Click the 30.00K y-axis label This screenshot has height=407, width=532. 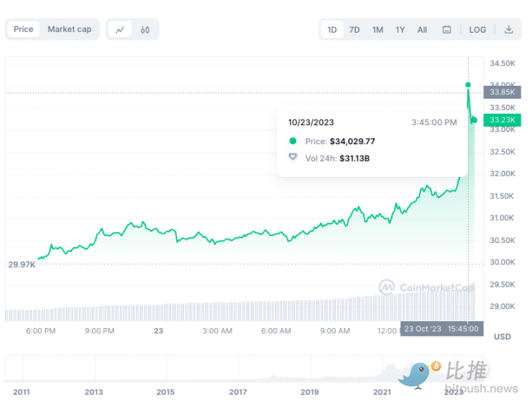click(502, 262)
